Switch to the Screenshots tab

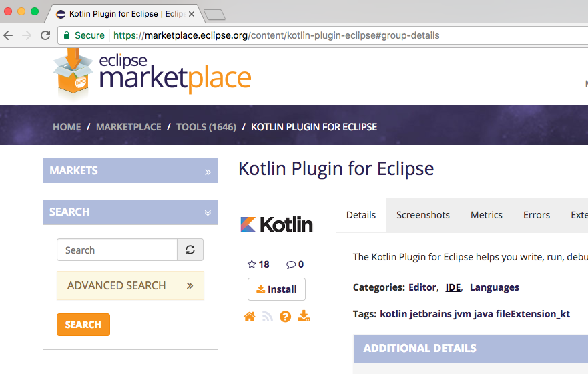(423, 215)
